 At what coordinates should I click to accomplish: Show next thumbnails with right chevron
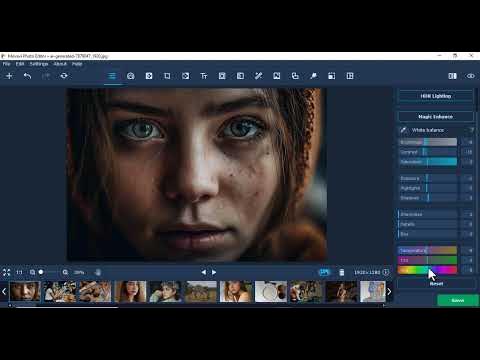click(389, 292)
